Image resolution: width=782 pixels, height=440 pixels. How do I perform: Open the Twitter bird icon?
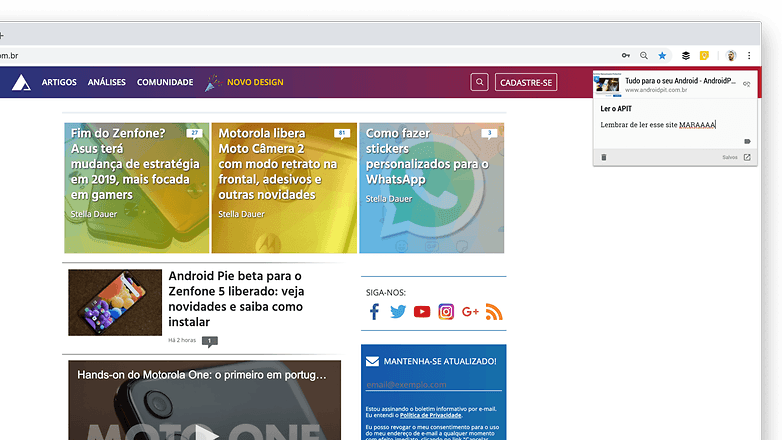point(397,312)
